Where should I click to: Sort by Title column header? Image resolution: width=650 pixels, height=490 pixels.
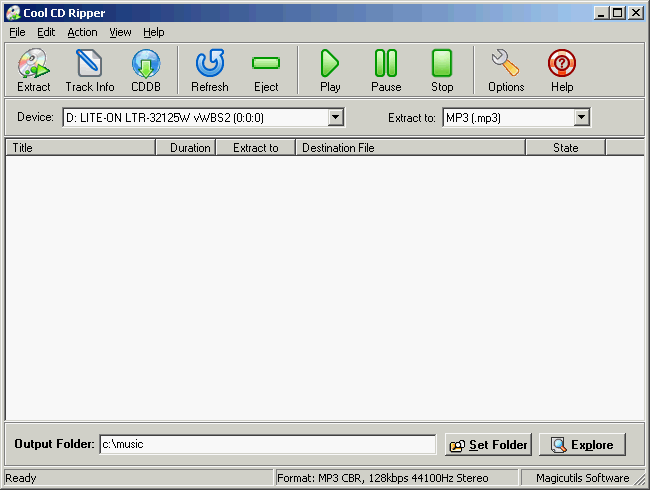pyautogui.click(x=80, y=148)
